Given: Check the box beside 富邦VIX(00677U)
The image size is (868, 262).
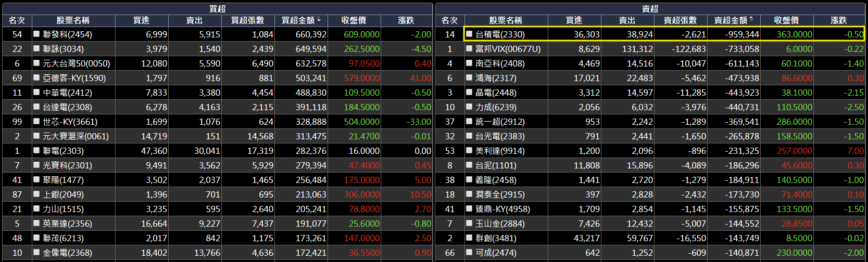Looking at the screenshot, I should click(x=469, y=48).
